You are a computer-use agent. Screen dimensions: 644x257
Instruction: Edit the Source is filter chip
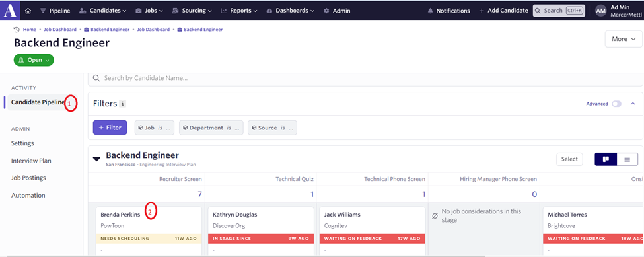[x=272, y=128]
